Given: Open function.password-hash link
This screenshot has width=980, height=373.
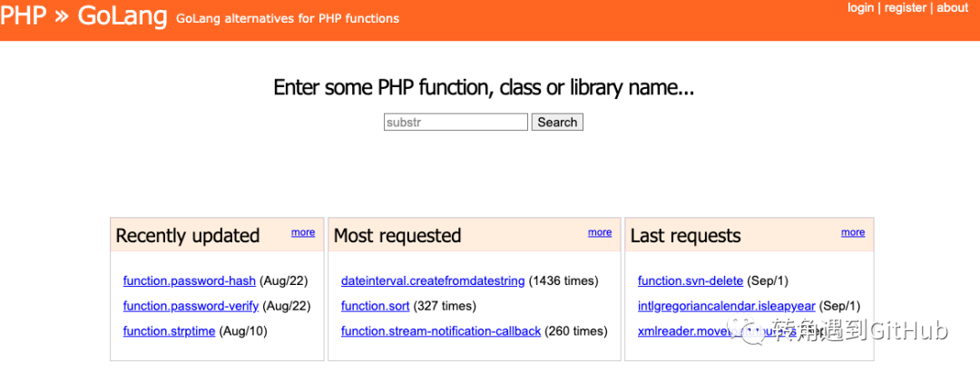Looking at the screenshot, I should tap(190, 281).
